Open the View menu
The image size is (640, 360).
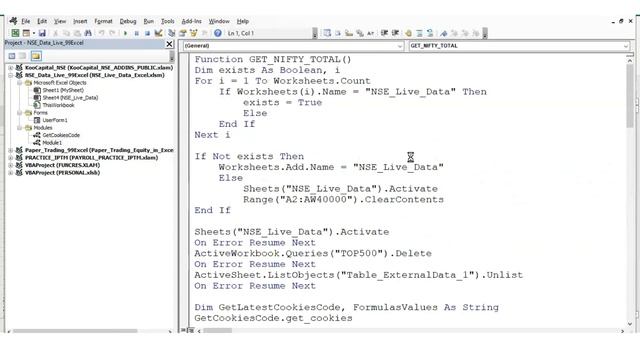(x=60, y=21)
